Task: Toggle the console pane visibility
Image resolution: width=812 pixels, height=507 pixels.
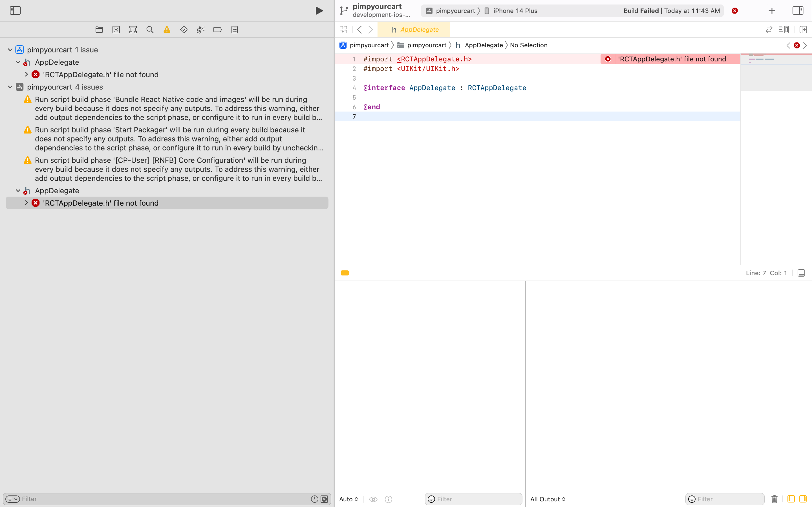Action: tap(801, 273)
